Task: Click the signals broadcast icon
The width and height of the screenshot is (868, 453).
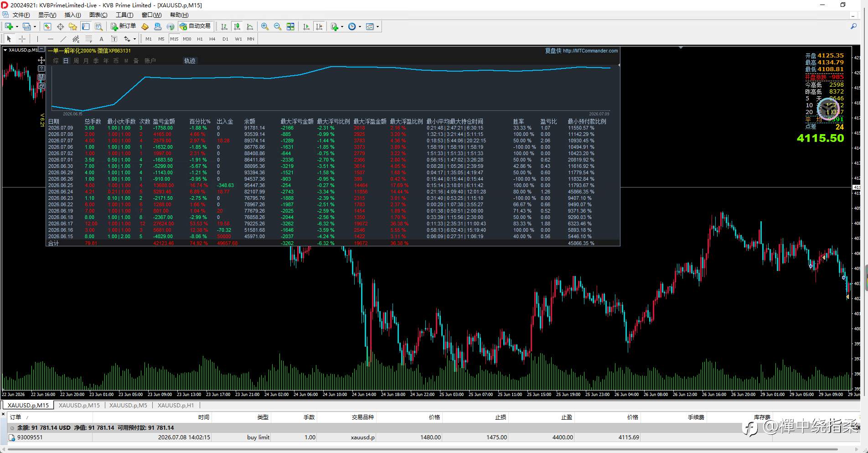Action: point(170,26)
